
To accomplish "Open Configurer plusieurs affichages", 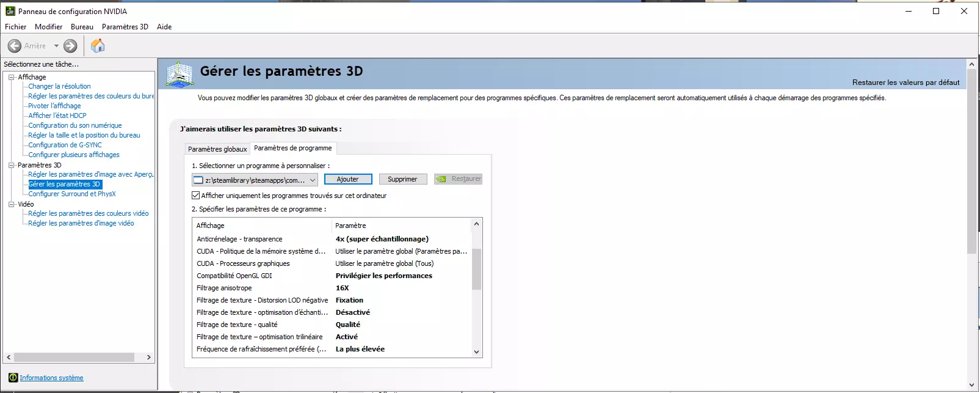I will [x=74, y=155].
